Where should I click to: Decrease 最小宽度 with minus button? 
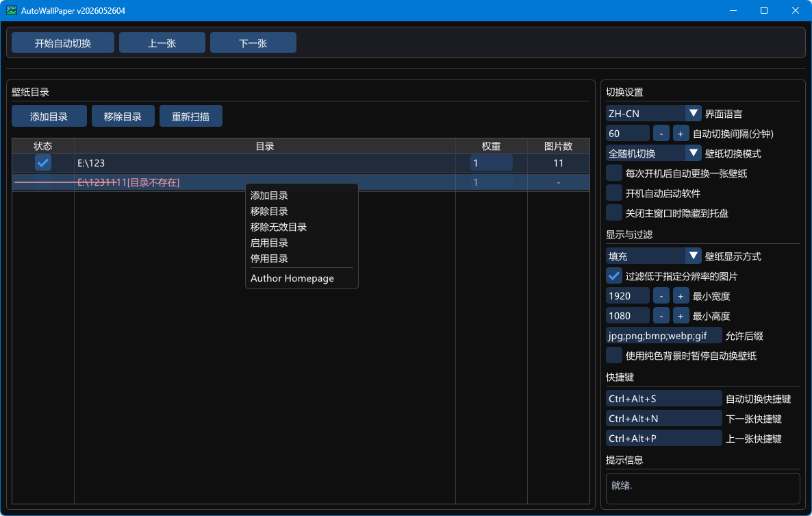(661, 296)
